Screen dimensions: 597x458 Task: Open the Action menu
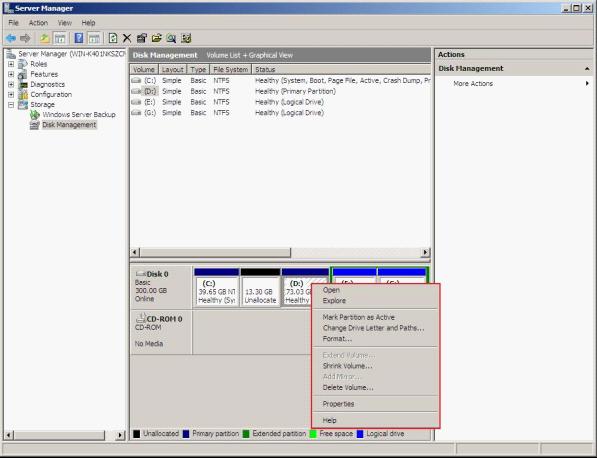tap(38, 23)
